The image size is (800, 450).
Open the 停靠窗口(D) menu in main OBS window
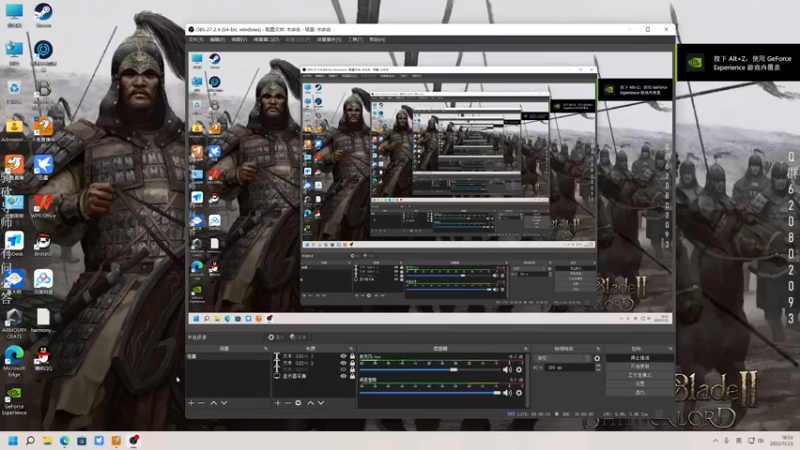pos(266,39)
